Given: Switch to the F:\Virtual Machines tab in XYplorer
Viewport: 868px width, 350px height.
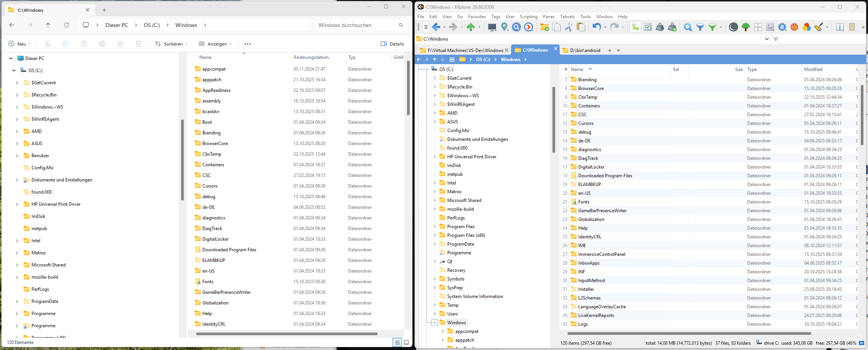Looking at the screenshot, I should pyautogui.click(x=464, y=50).
